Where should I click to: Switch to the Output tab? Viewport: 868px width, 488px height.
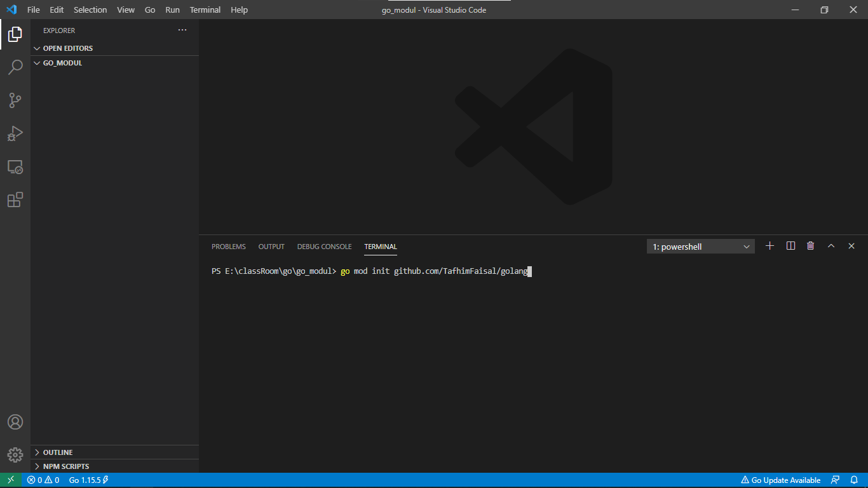coord(271,247)
